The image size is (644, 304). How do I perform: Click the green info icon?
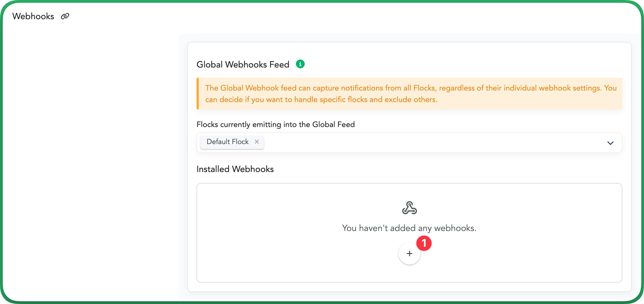300,64
